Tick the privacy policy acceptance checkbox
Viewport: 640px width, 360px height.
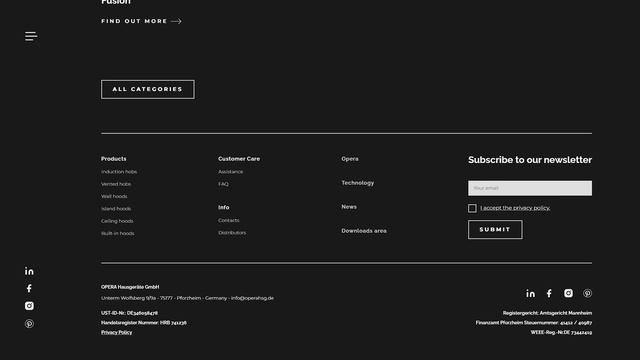[x=472, y=208]
